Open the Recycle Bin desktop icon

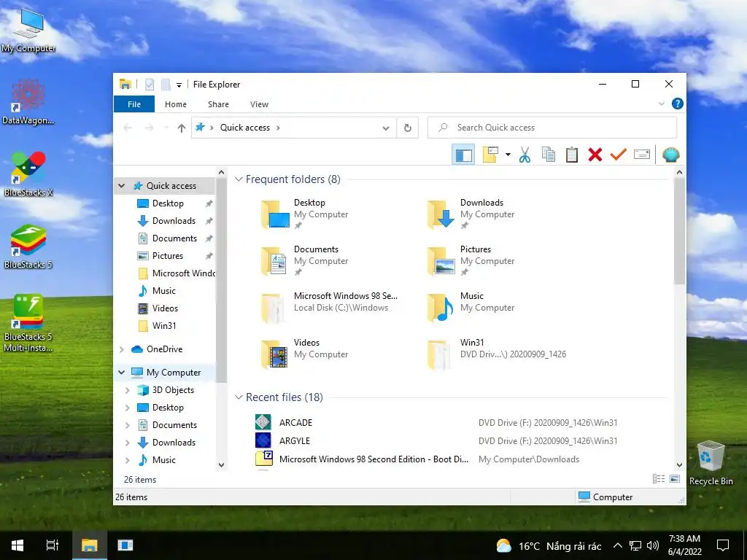[711, 463]
